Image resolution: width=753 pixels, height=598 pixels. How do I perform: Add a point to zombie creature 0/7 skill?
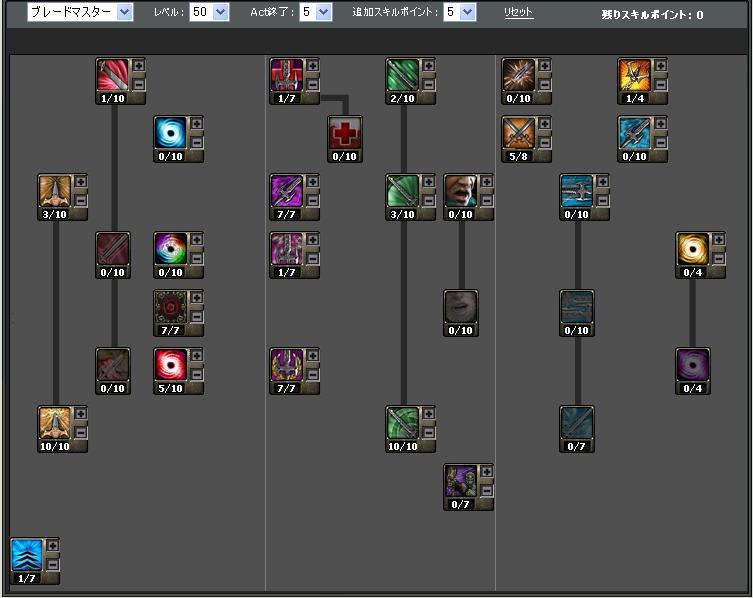[486, 471]
